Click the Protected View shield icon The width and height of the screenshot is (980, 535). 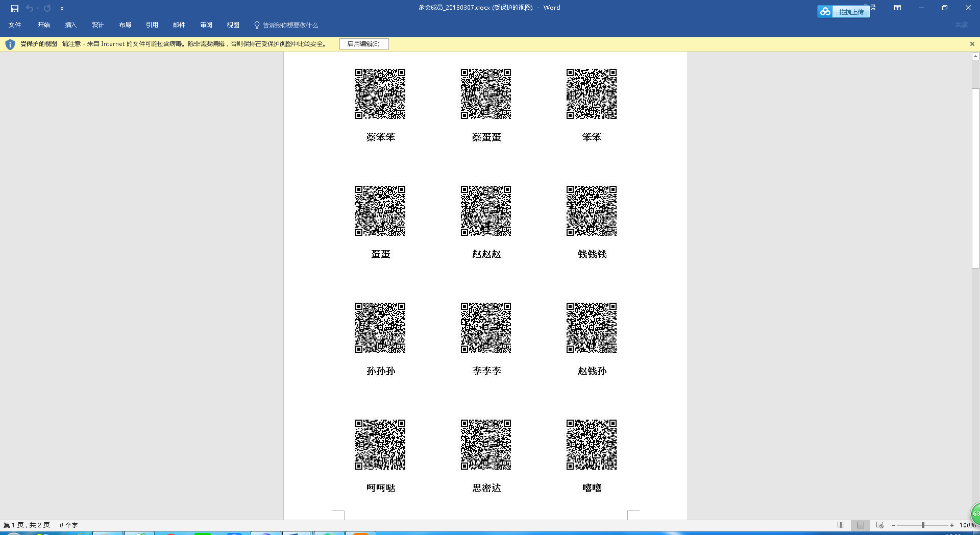point(10,44)
